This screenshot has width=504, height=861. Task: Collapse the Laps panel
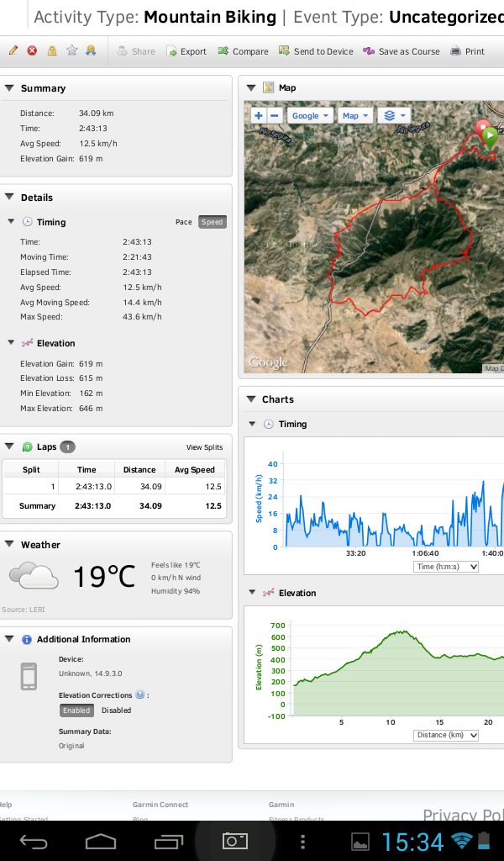pos(9,446)
